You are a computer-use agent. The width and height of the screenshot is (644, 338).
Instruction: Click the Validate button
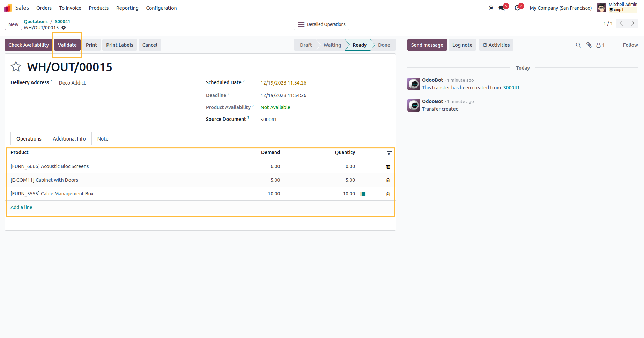[x=67, y=45]
